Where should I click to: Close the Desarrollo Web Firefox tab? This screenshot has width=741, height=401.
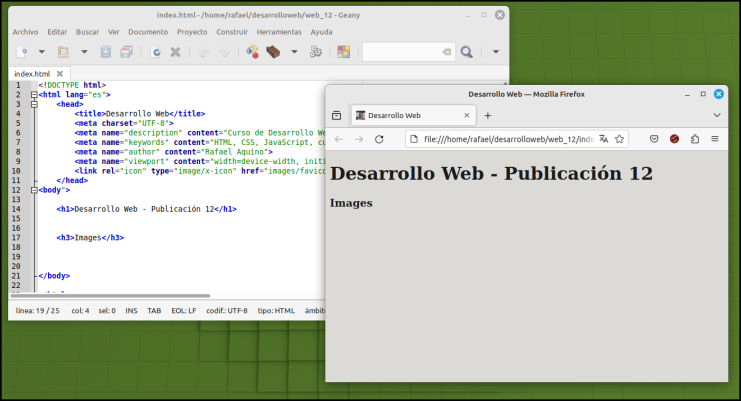pos(466,115)
